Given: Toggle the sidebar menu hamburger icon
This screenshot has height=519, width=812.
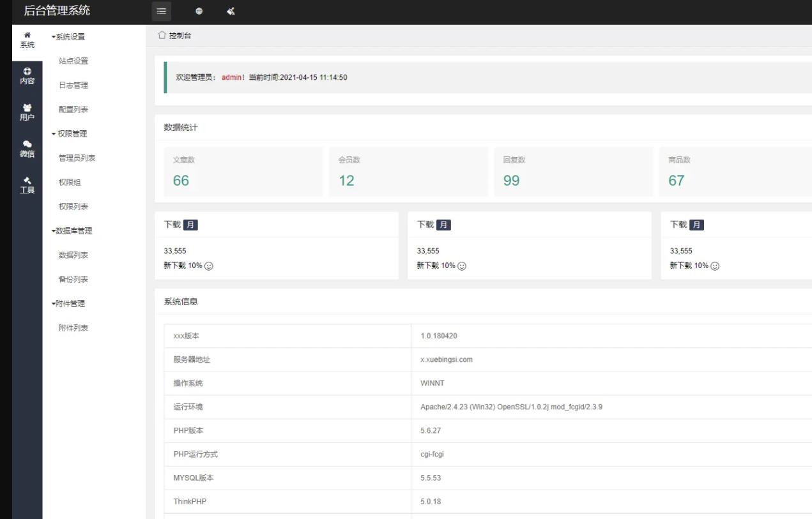Looking at the screenshot, I should [x=161, y=11].
